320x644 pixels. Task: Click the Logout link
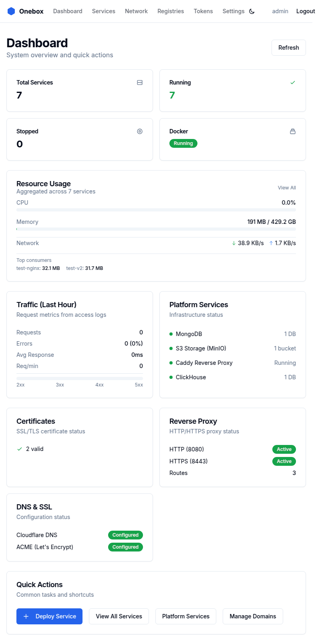305,11
